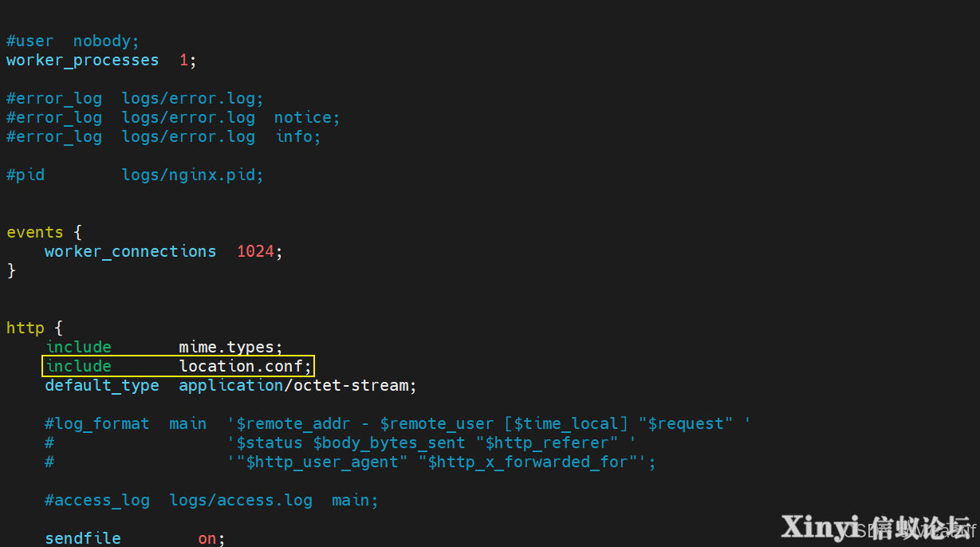
Task: Click the first '#error_log logs/error.log;' line
Action: coord(135,98)
